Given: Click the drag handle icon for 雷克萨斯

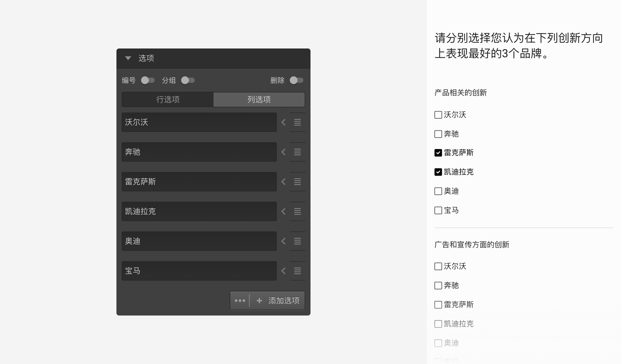Looking at the screenshot, I should click(x=298, y=182).
